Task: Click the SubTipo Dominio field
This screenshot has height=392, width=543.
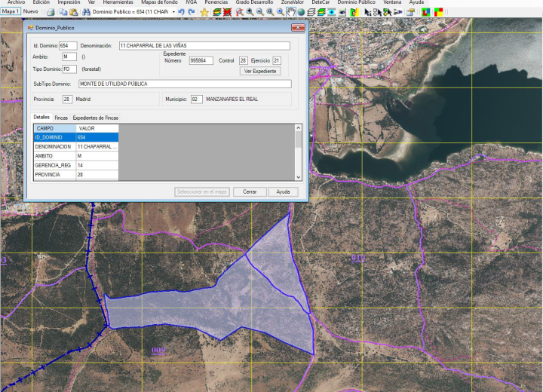Action: (x=185, y=84)
